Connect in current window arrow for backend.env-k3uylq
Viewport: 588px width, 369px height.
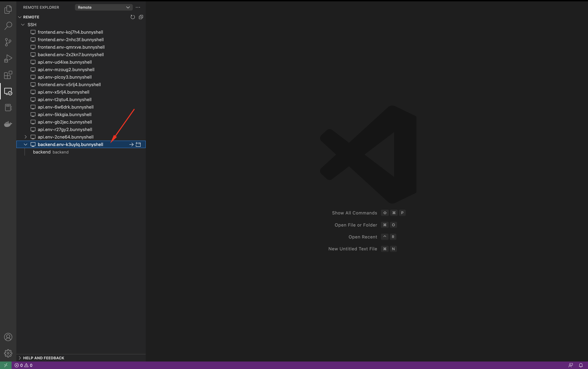[x=131, y=145]
